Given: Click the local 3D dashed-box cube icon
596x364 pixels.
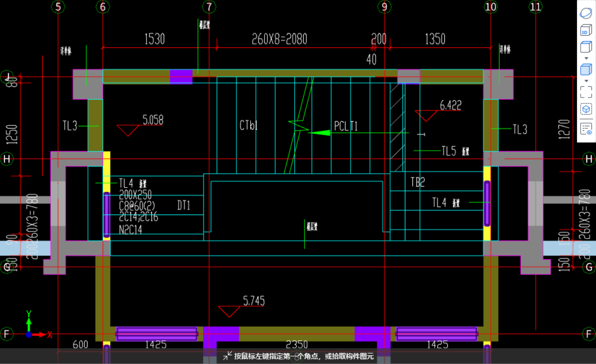Looking at the screenshot, I should coord(586,109).
